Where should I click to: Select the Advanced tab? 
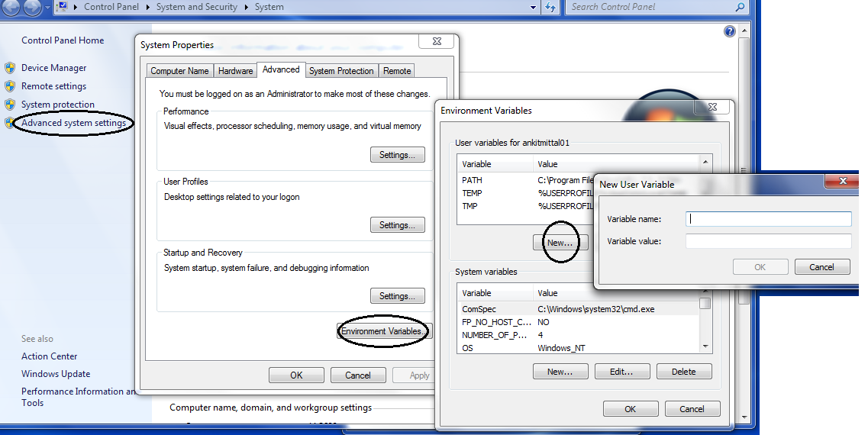click(x=281, y=69)
